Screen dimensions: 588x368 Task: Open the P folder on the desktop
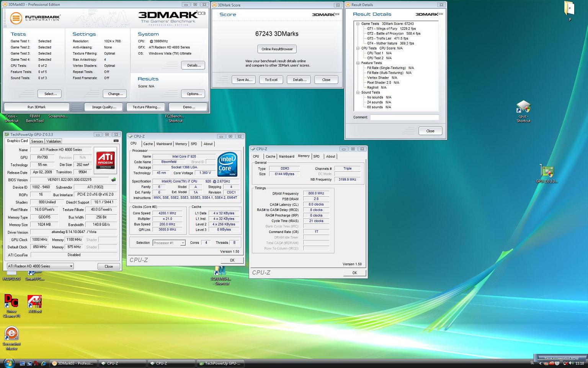[570, 11]
